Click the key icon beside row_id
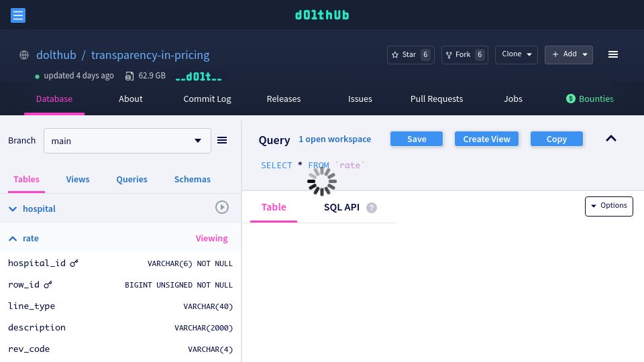The height and width of the screenshot is (362, 644). tap(48, 284)
